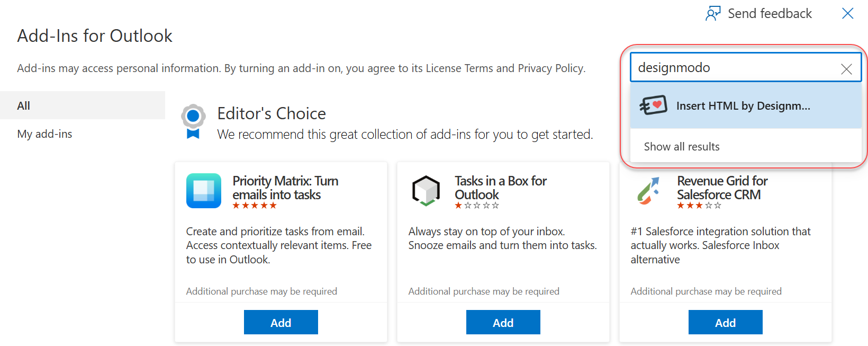868x346 pixels.
Task: Add Priority Matrix add-in
Action: click(x=281, y=322)
